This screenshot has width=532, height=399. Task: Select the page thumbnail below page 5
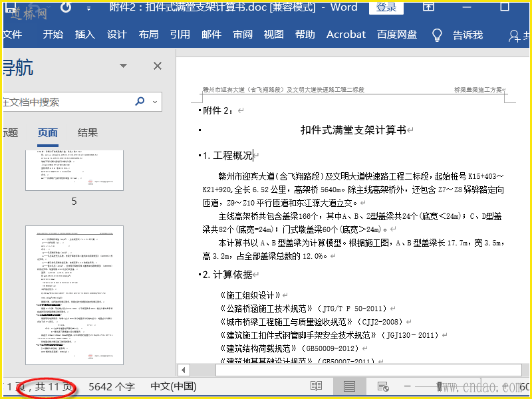click(x=74, y=295)
